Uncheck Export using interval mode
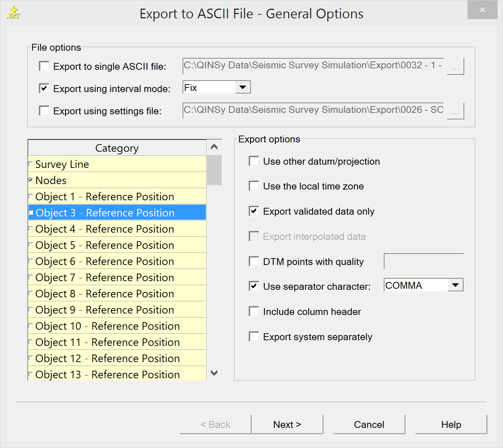 click(x=44, y=88)
